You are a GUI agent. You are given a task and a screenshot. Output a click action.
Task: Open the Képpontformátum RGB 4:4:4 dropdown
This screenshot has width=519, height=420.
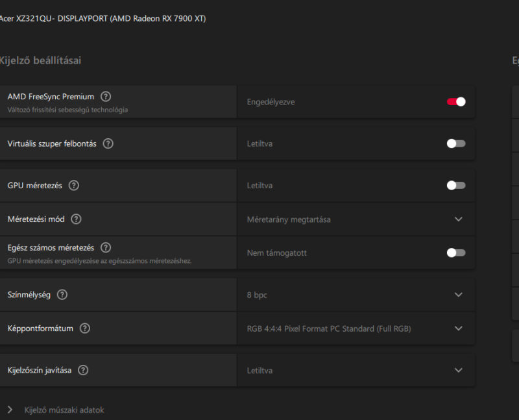click(459, 328)
